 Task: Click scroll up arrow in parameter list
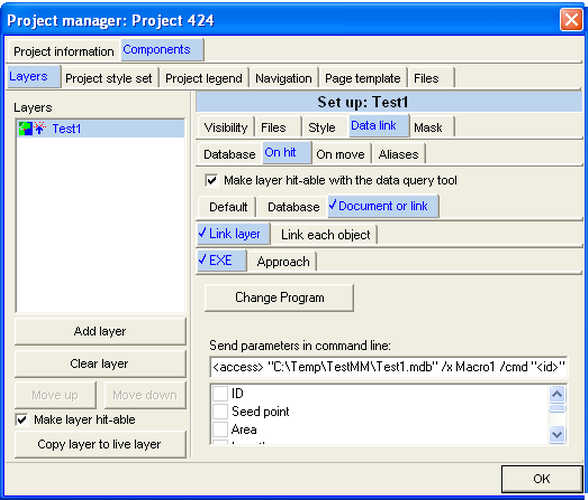[557, 394]
